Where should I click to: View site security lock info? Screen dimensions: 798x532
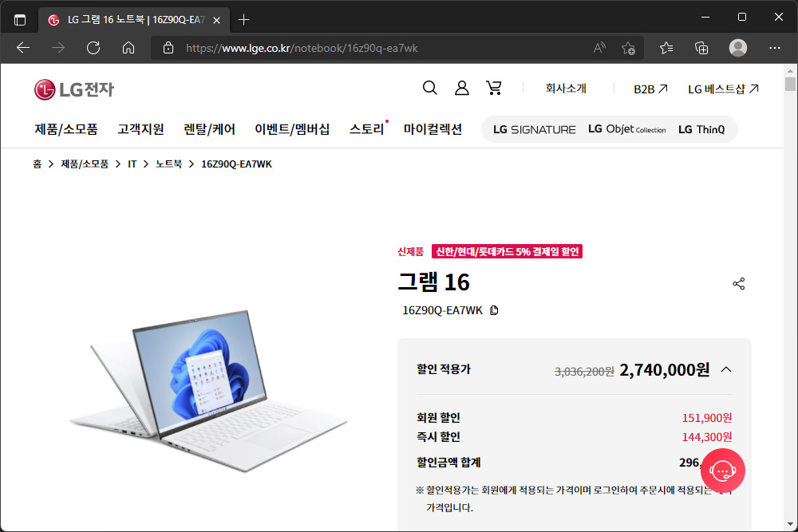(x=168, y=48)
